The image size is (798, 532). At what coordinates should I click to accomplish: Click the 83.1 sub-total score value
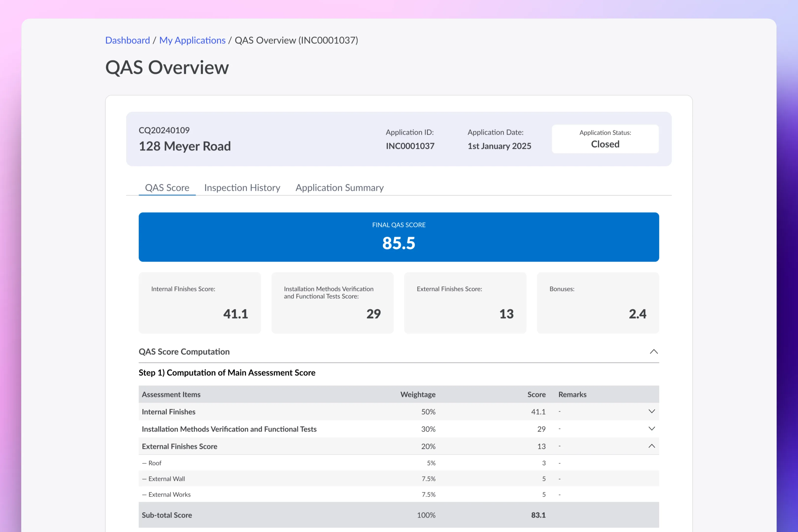[538, 515]
